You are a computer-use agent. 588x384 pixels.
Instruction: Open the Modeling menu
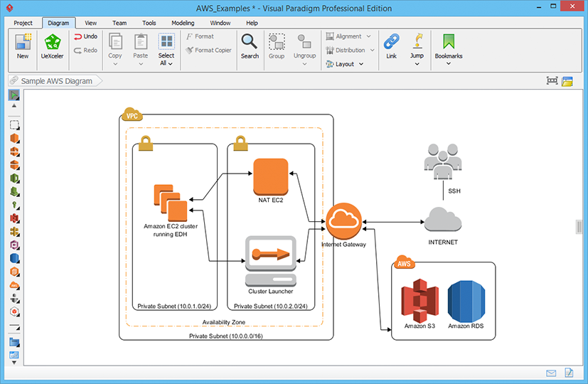click(x=183, y=23)
